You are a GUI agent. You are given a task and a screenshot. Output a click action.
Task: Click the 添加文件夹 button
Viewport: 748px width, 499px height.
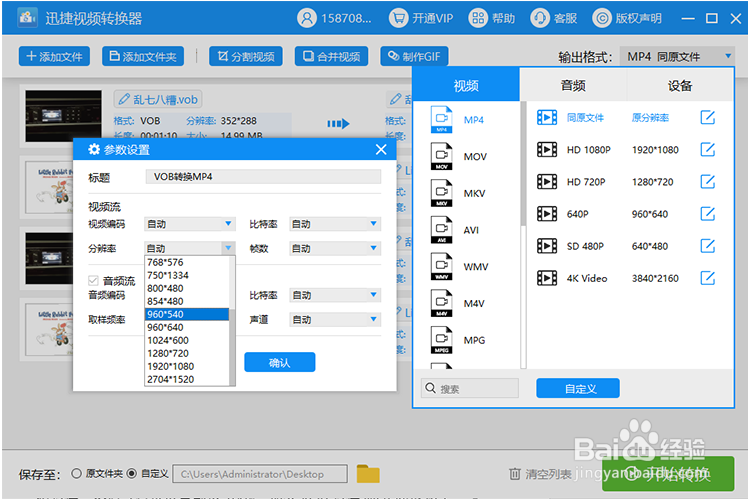tap(143, 56)
